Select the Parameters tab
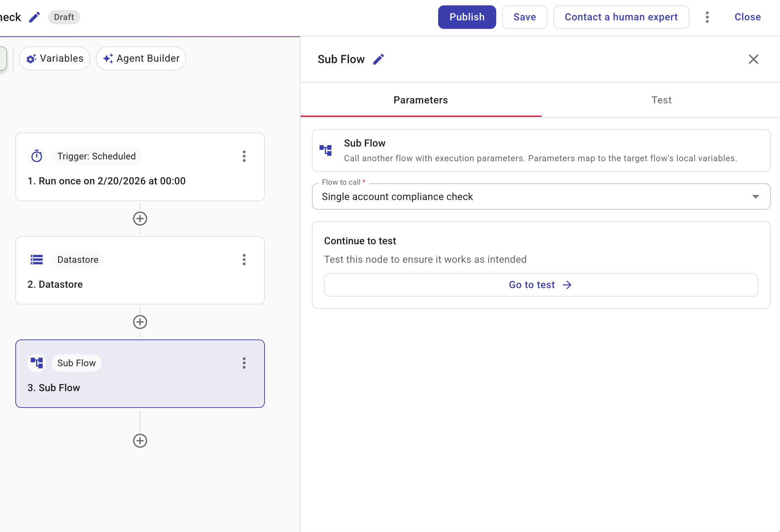 pyautogui.click(x=421, y=100)
